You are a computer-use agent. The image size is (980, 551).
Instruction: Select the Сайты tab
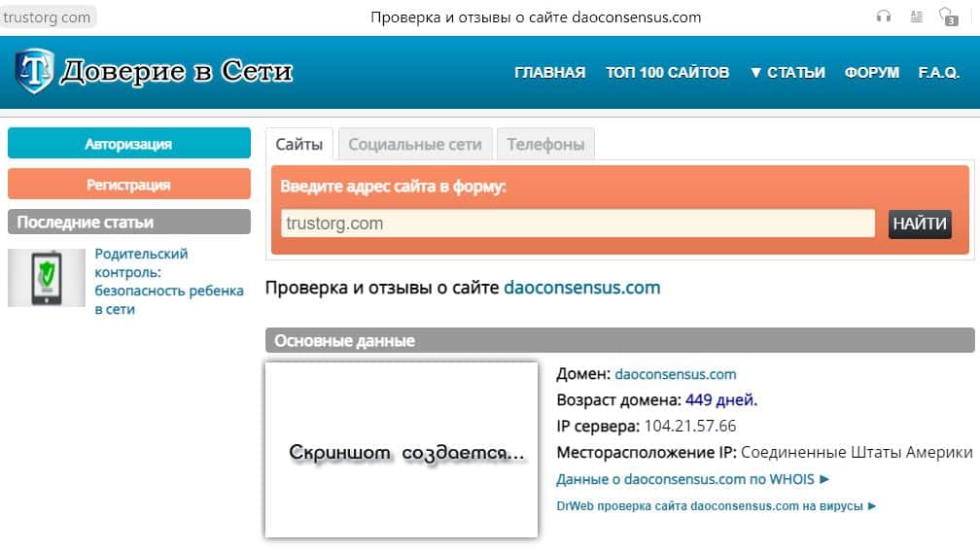pos(298,144)
